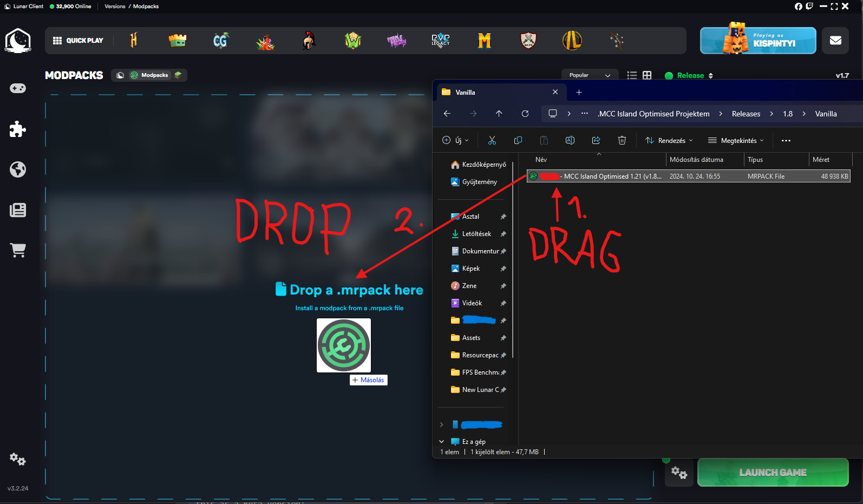This screenshot has height=504, width=863.
Task: Open launch options gear beside Launch Game
Action: point(679,473)
